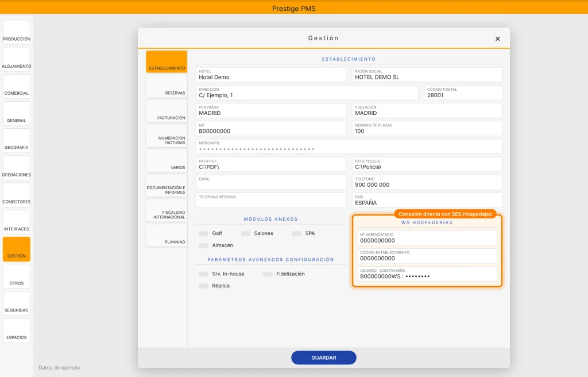588x377 pixels.
Task: Toggle the Salones module switch
Action: 246,233
